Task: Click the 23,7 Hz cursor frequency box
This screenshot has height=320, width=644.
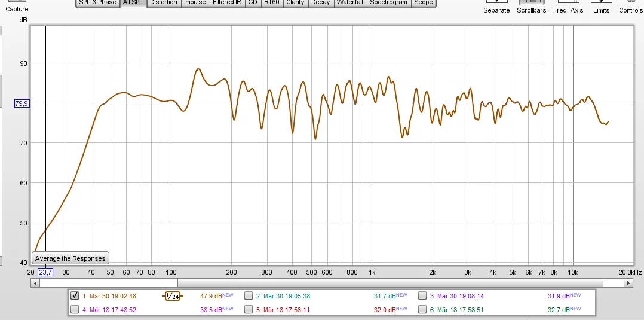Action: pos(45,272)
